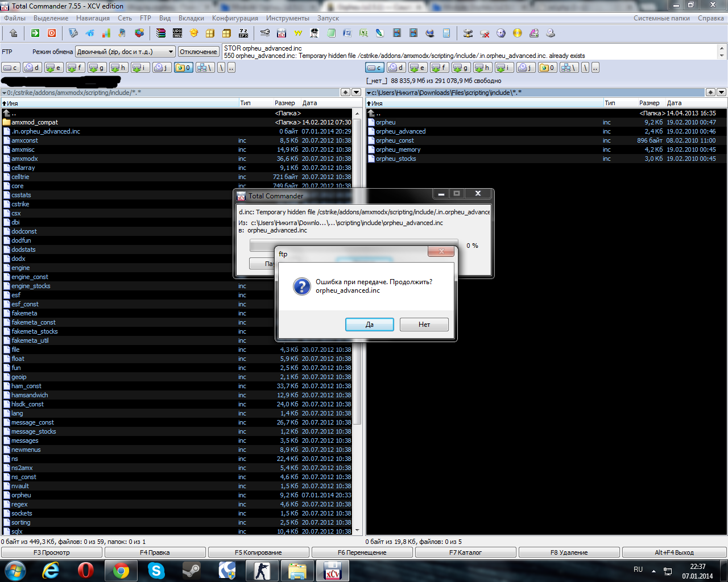Open Steam from the taskbar
This screenshot has width=728, height=582.
point(191,570)
